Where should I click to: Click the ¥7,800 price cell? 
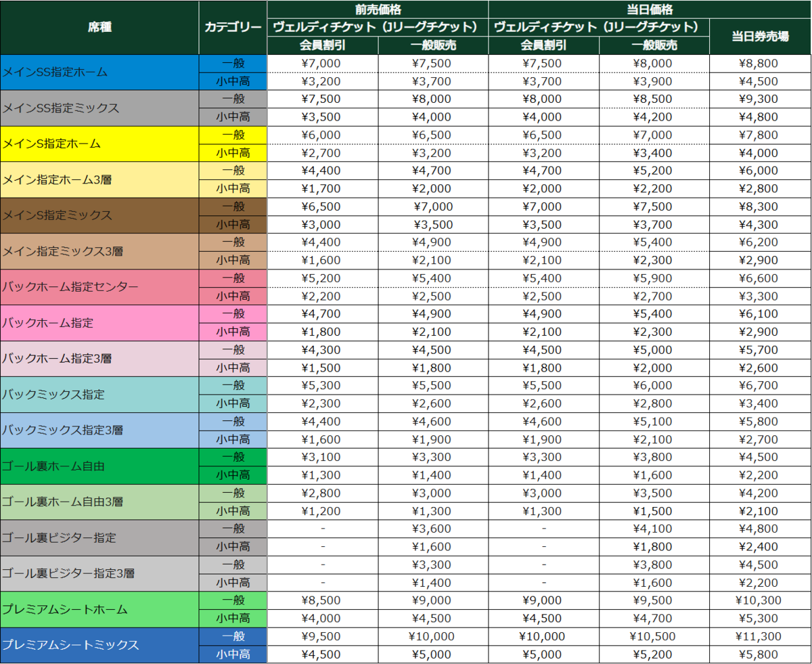tap(760, 135)
